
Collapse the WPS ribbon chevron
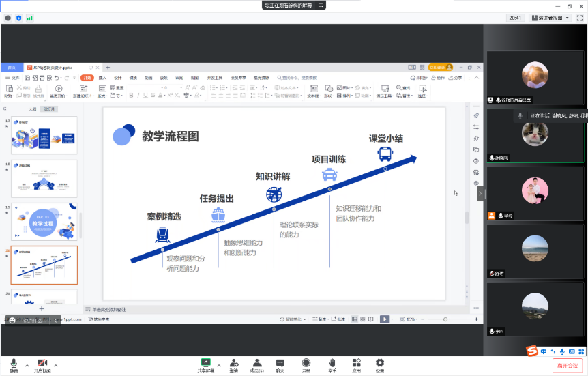(477, 78)
